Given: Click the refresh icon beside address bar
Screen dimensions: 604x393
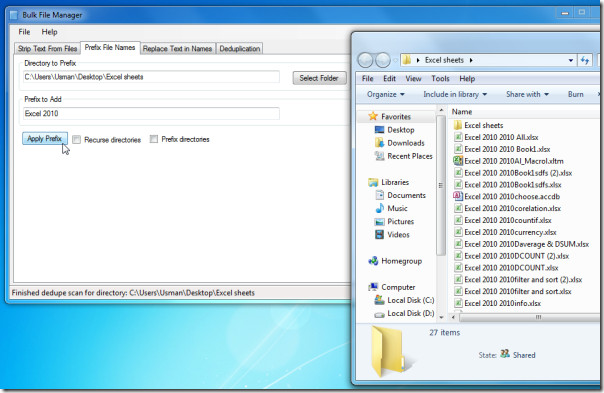Looking at the screenshot, I should pyautogui.click(x=585, y=60).
